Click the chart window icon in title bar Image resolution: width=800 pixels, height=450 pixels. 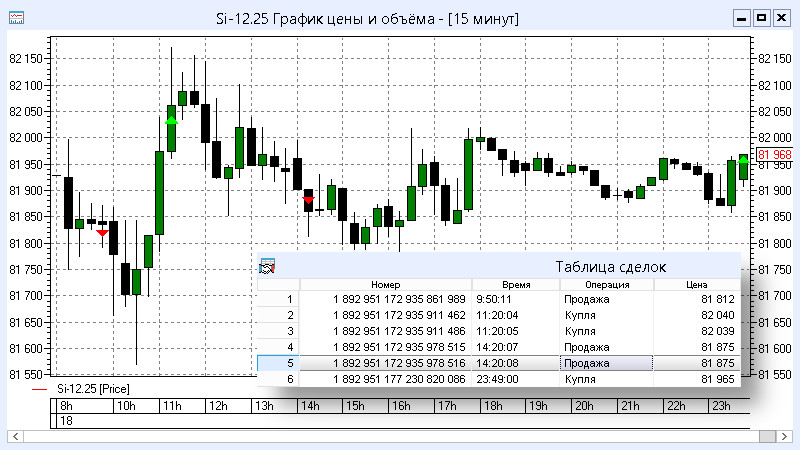16,18
